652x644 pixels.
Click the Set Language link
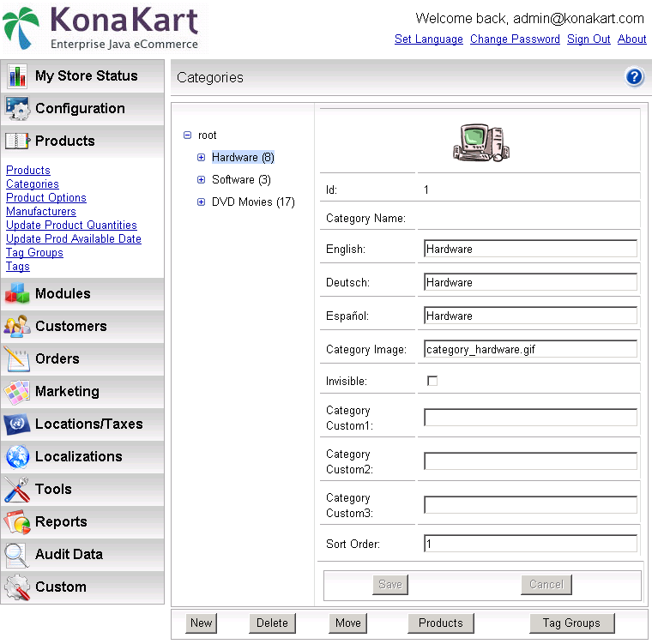pyautogui.click(x=429, y=39)
